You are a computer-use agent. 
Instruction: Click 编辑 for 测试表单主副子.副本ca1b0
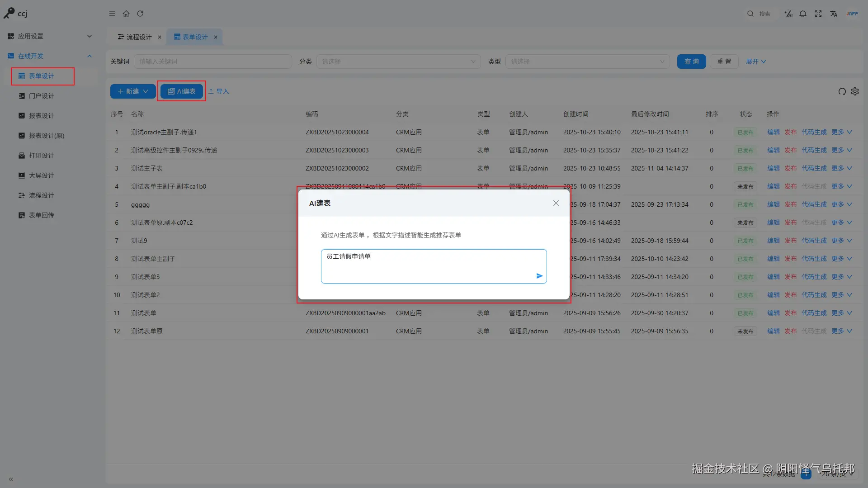click(774, 186)
